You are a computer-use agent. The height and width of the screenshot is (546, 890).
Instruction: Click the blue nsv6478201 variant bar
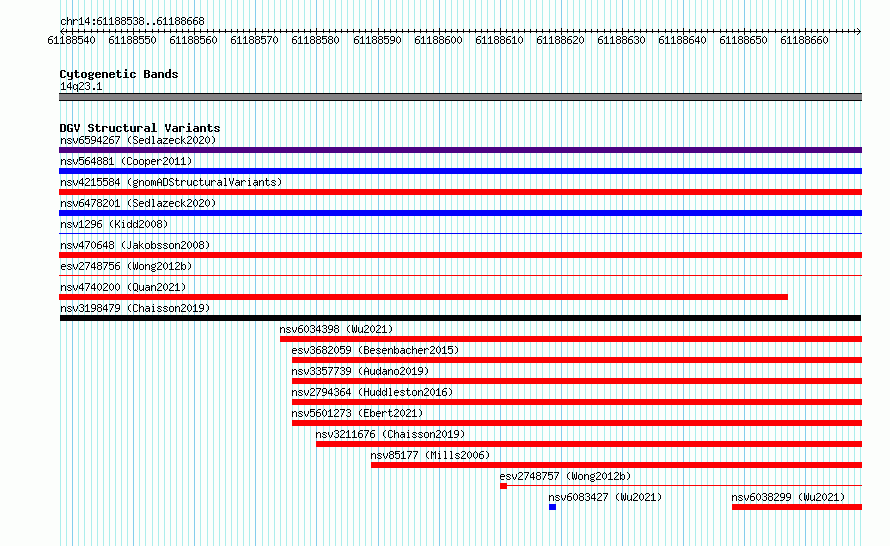[x=460, y=213]
